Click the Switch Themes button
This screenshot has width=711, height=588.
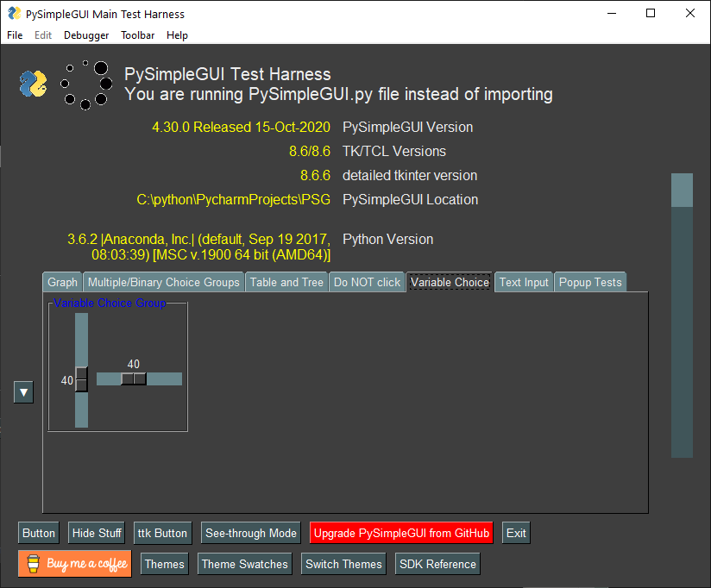pos(343,564)
